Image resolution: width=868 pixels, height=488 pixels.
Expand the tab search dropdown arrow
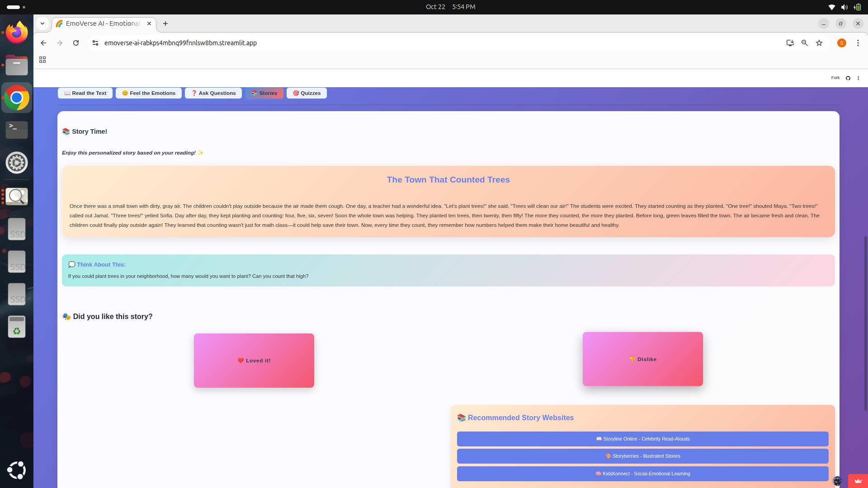(x=42, y=23)
